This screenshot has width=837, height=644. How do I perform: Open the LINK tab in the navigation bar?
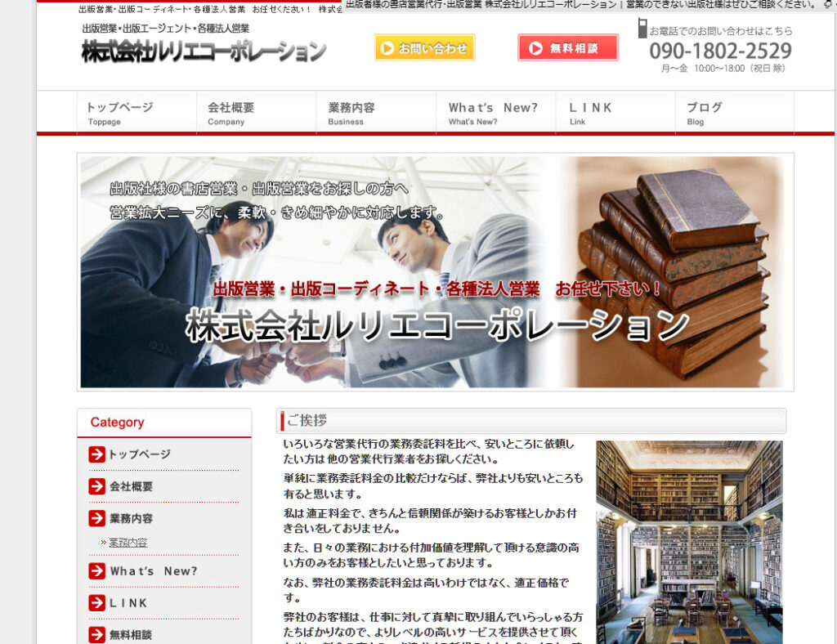pyautogui.click(x=615, y=113)
